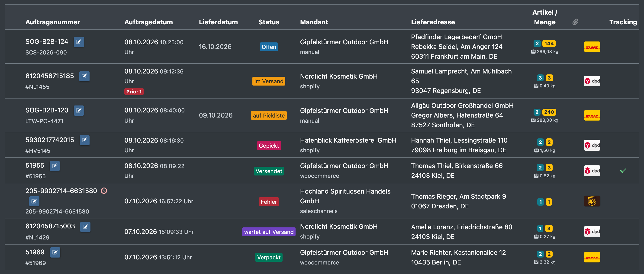
Task: Click the Verpackt status badge
Action: (269, 257)
